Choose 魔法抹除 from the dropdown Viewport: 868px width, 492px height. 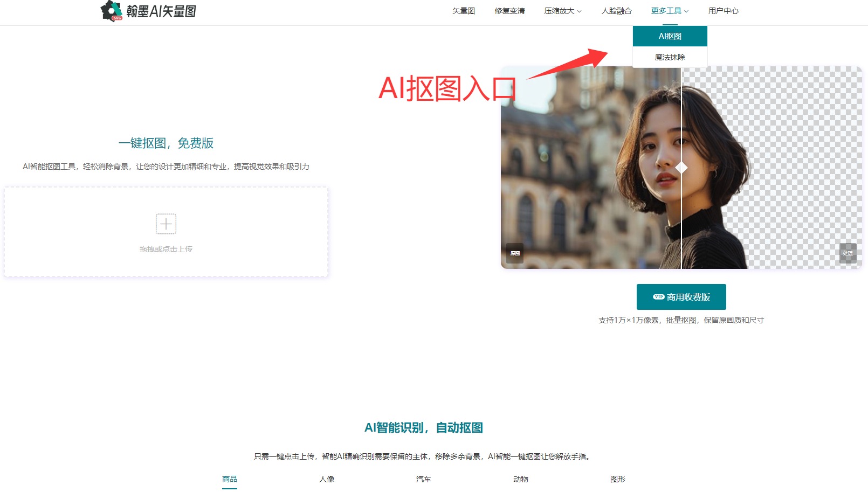coord(670,57)
